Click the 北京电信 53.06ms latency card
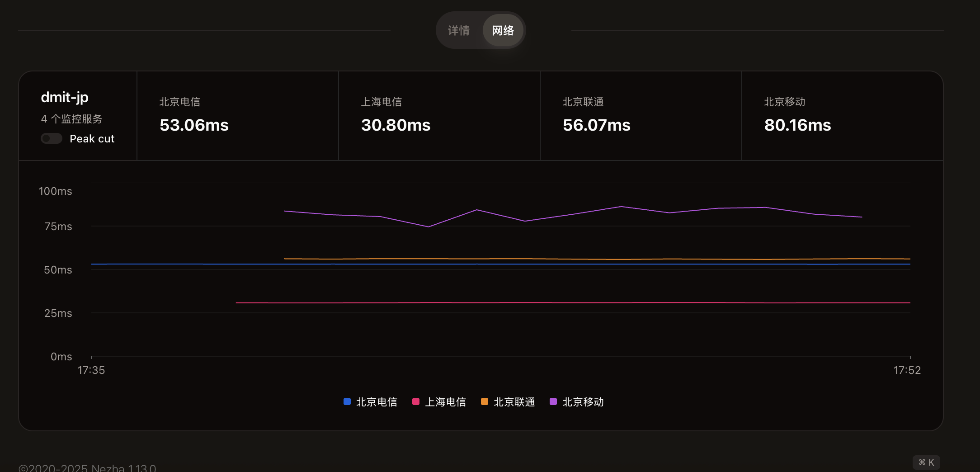Image resolution: width=980 pixels, height=472 pixels. pyautogui.click(x=237, y=116)
